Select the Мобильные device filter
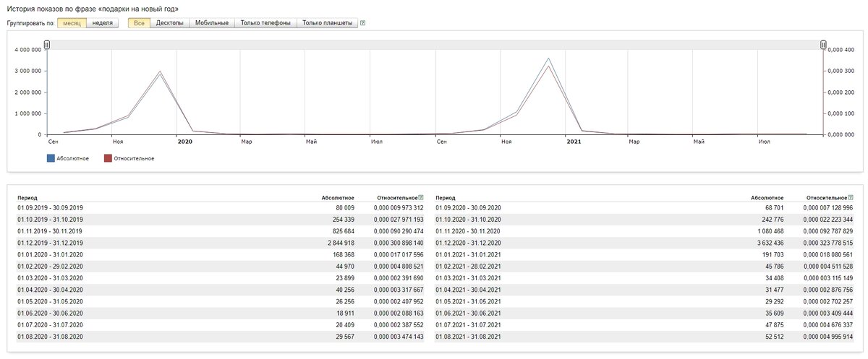 click(213, 23)
